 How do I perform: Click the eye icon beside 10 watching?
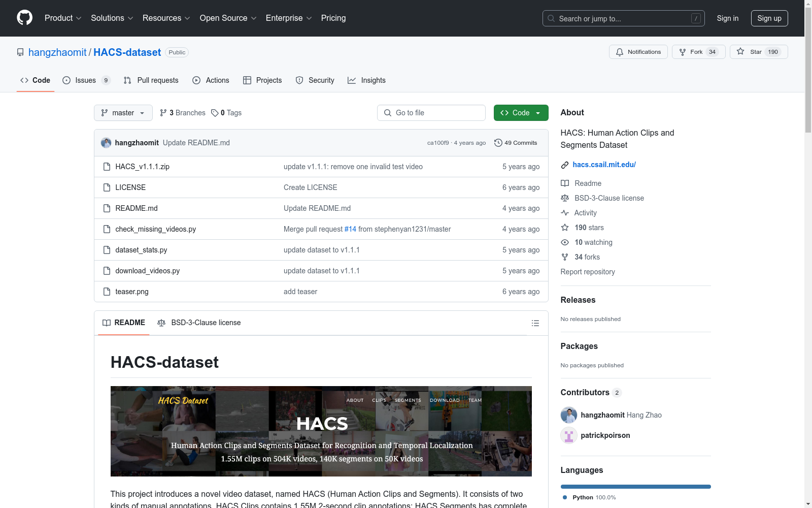click(565, 242)
